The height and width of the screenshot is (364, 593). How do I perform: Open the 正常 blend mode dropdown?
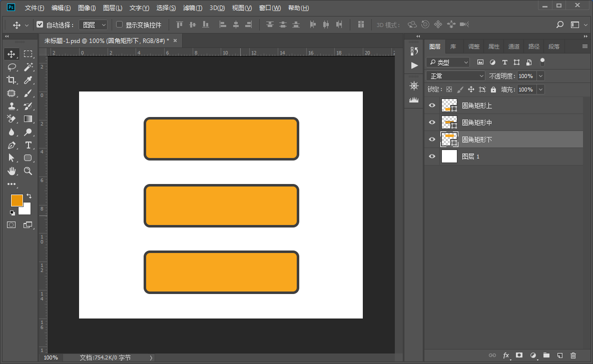pos(455,76)
